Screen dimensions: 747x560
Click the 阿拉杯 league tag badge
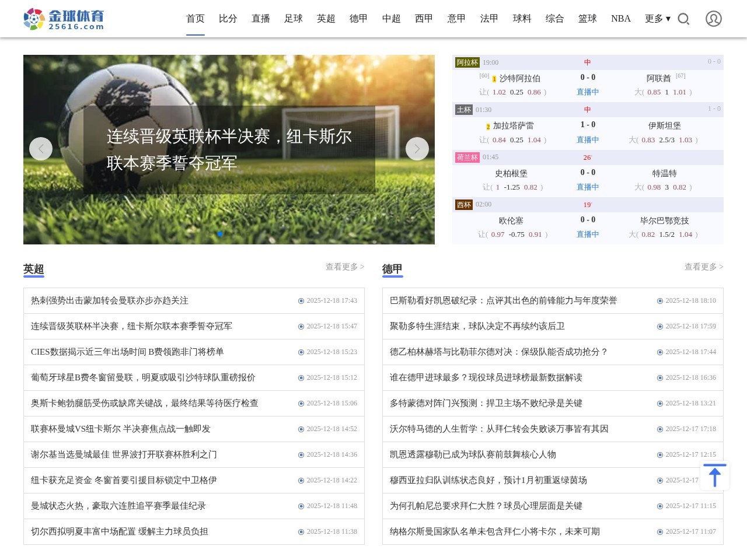coord(467,62)
